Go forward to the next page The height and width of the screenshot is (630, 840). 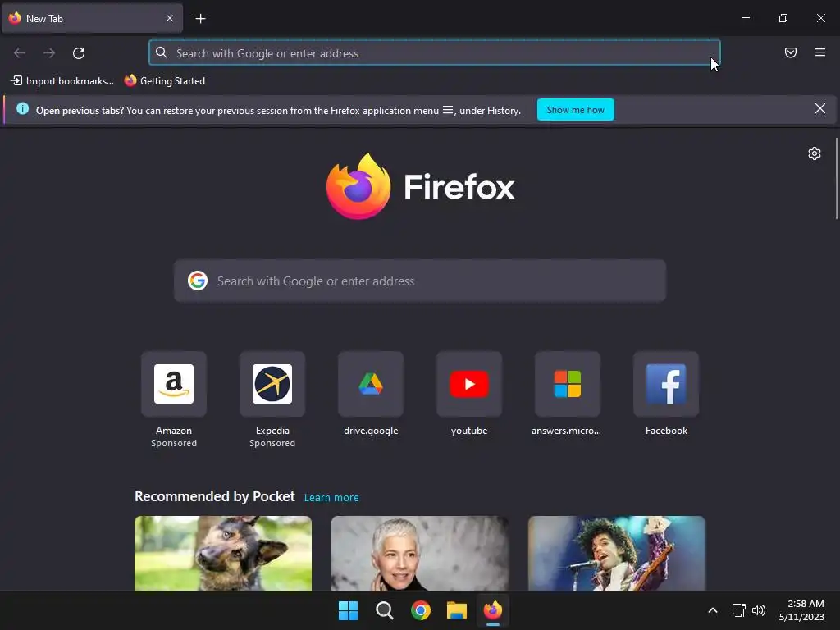(x=49, y=53)
